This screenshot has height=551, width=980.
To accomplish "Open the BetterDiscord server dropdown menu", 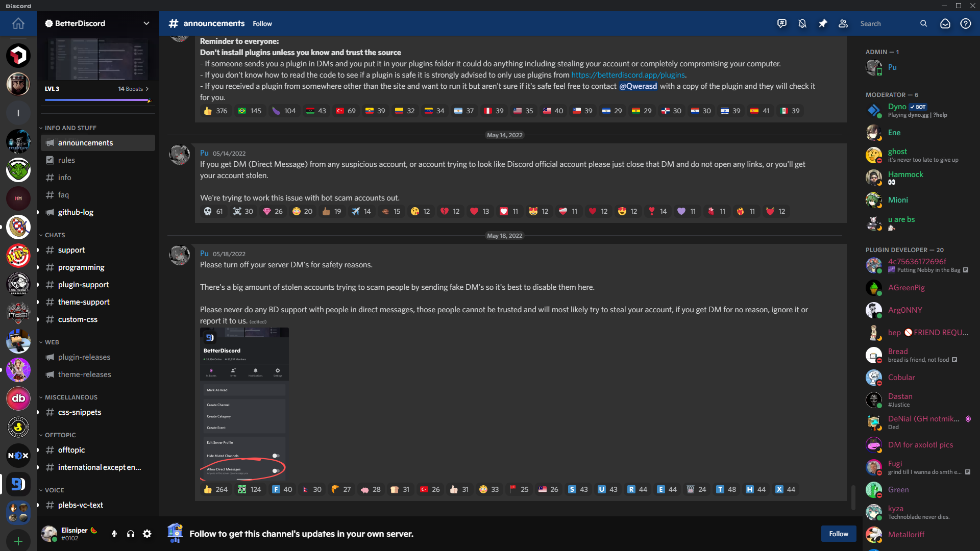I will point(146,23).
